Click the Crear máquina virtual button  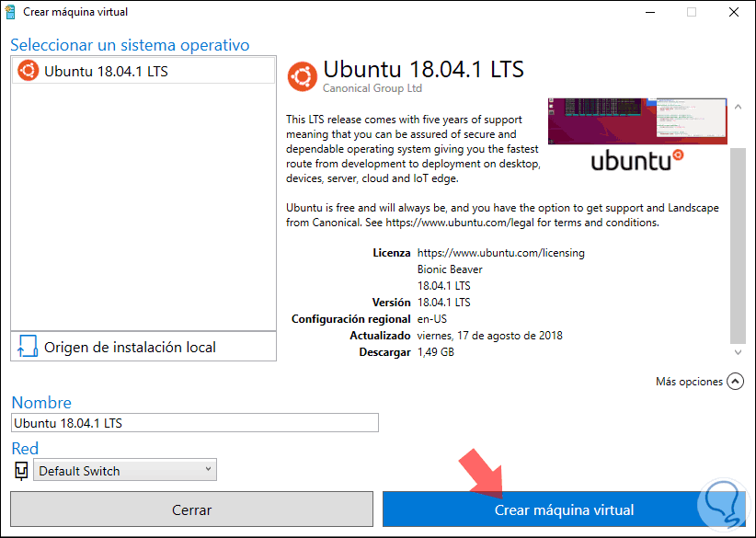(564, 509)
